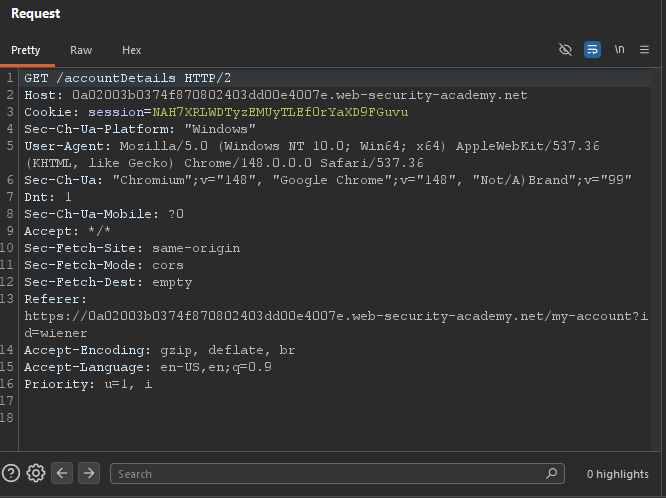The height and width of the screenshot is (498, 666).
Task: Click the word 'session' in the Cookie line
Action: tap(116, 112)
